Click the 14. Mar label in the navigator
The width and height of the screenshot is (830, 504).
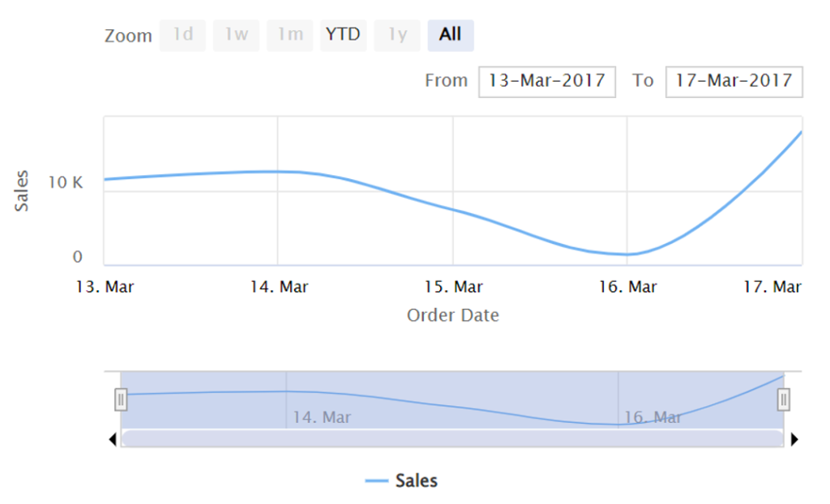click(323, 417)
